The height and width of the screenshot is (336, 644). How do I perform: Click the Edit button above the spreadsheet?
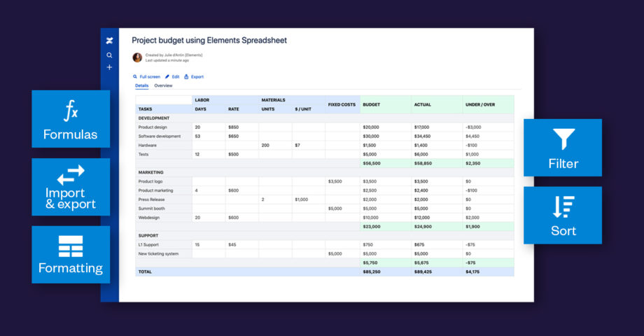pyautogui.click(x=172, y=76)
